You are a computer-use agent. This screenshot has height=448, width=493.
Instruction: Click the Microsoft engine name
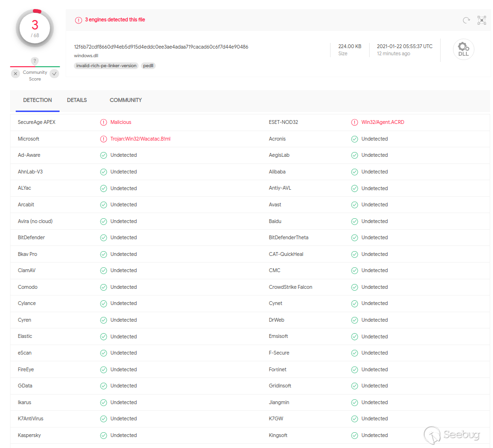[28, 139]
